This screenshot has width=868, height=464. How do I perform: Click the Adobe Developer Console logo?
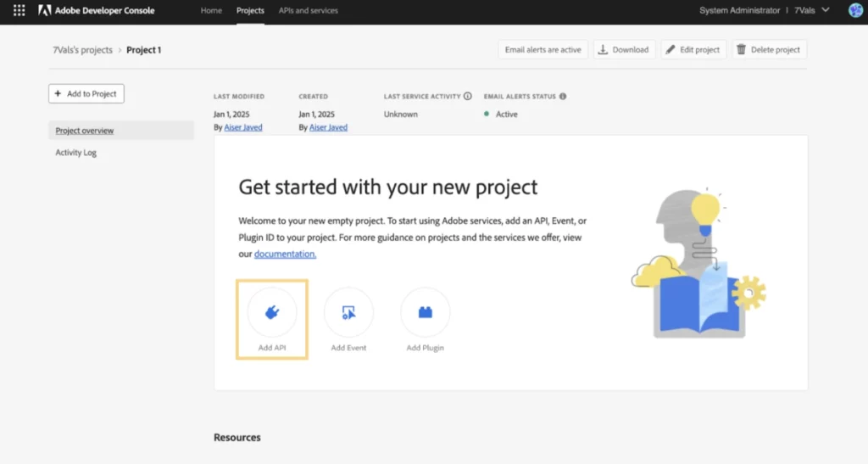[x=97, y=10]
